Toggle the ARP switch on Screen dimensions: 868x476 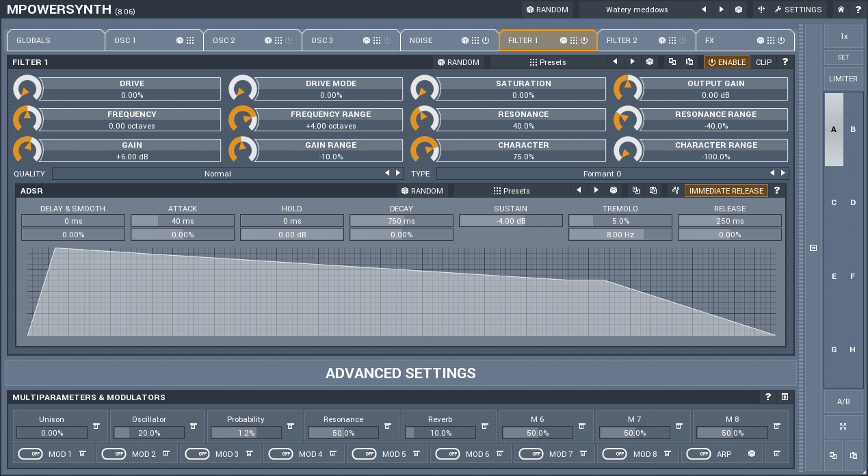tap(698, 453)
